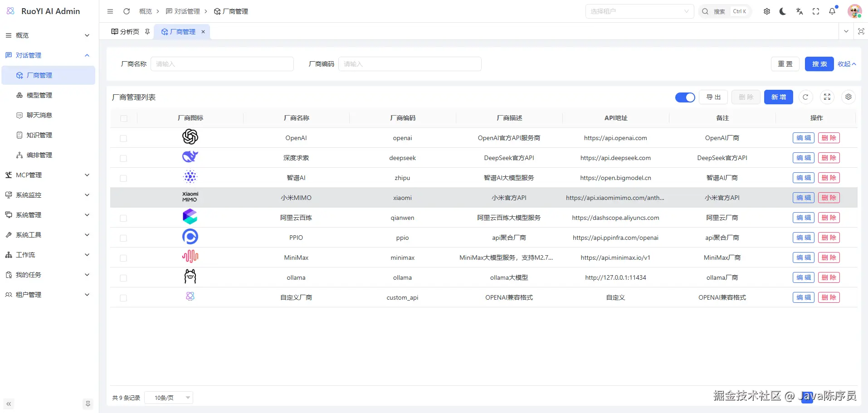The width and height of the screenshot is (868, 413).
Task: Export the list with 导出 button
Action: (713, 97)
